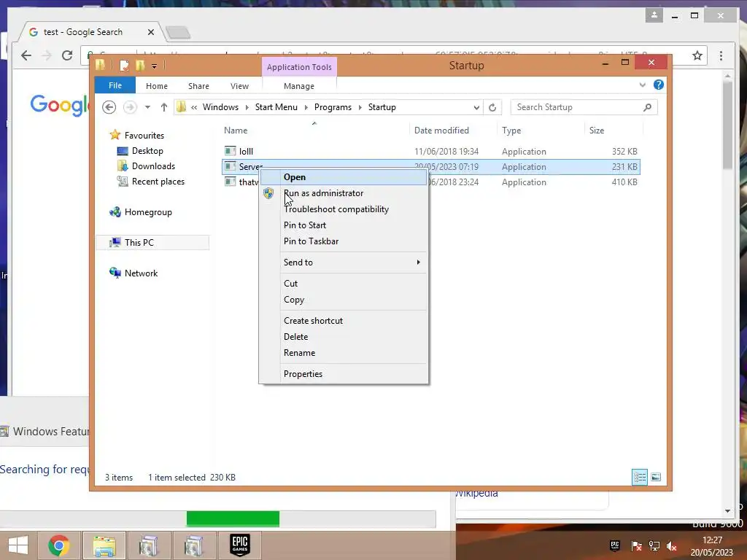Bookmark page with the Chrome star

click(x=697, y=55)
